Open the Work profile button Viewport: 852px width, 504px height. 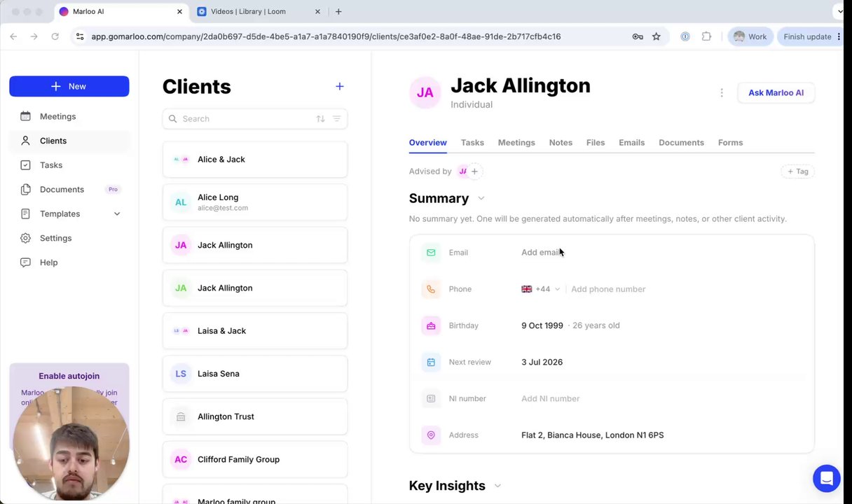click(750, 36)
